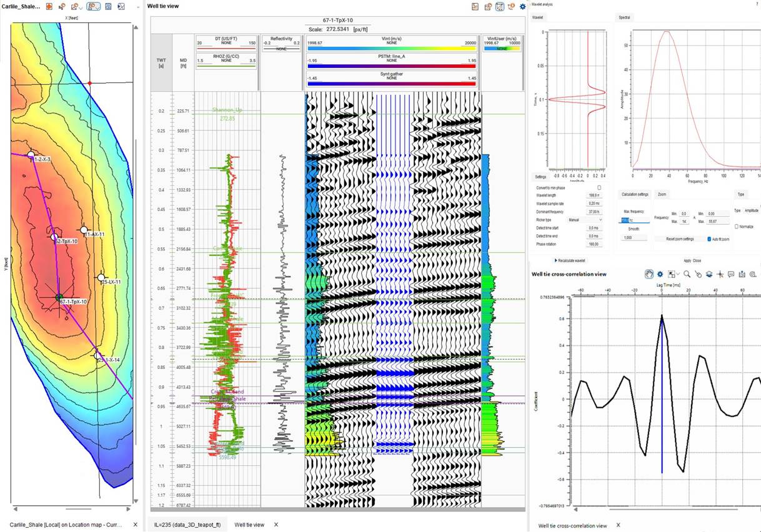The image size is (761, 532).
Task: Click the first orange icon in map toolbar
Action: (x=49, y=6)
